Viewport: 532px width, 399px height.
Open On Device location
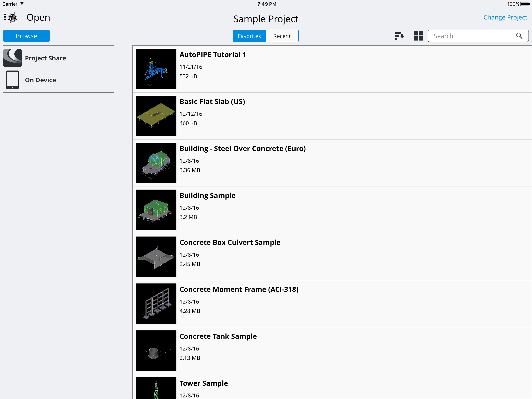58,80
